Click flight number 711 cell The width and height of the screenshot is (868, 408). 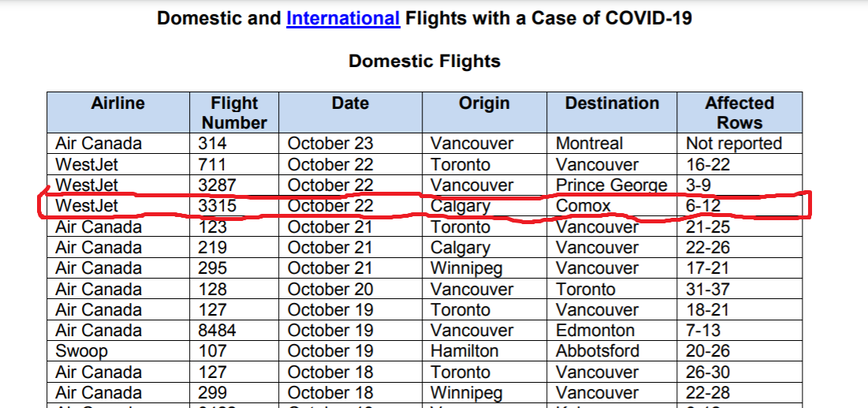point(234,165)
